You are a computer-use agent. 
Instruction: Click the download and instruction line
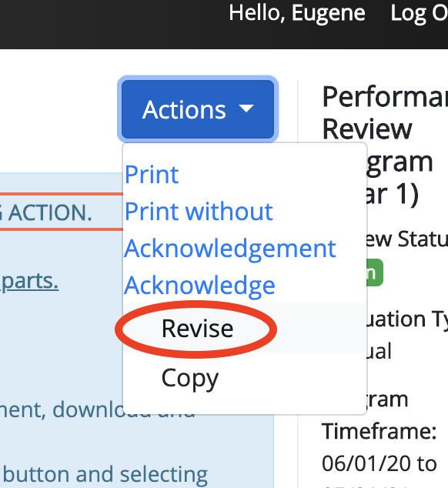point(97,409)
